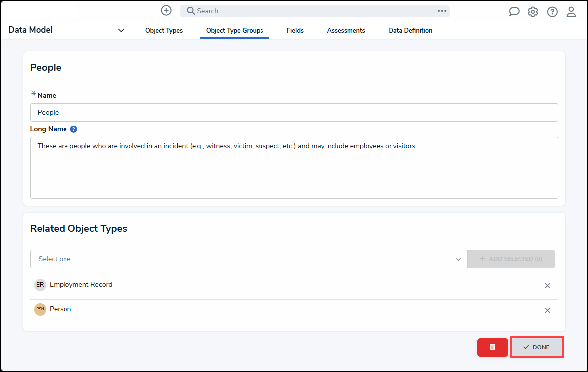Click the three-dot search options icon
588x372 pixels.
click(x=442, y=11)
